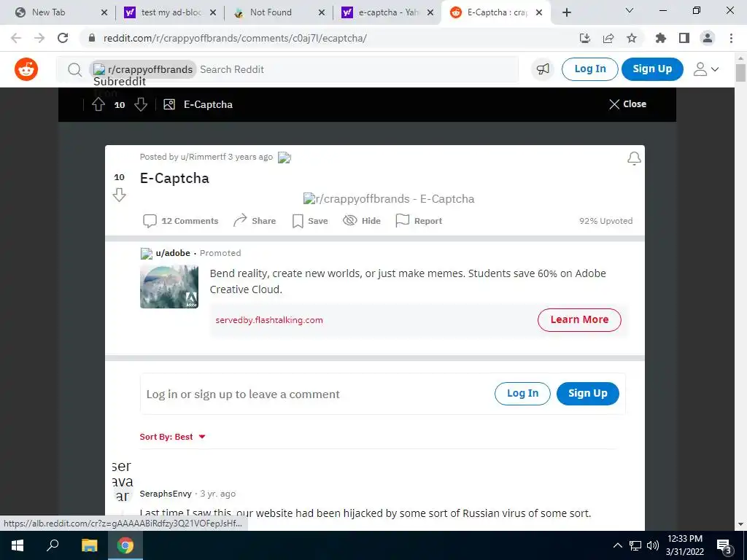Open the volume speaker tray icon

653,545
